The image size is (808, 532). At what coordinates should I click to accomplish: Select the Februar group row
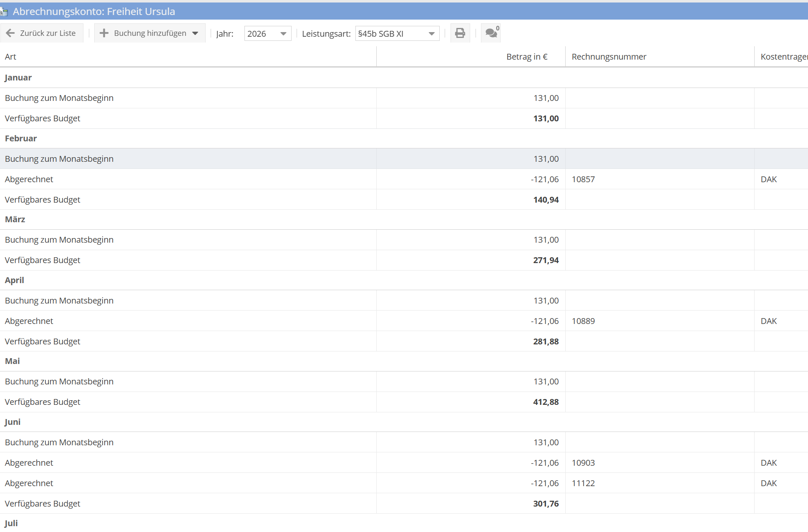point(404,138)
